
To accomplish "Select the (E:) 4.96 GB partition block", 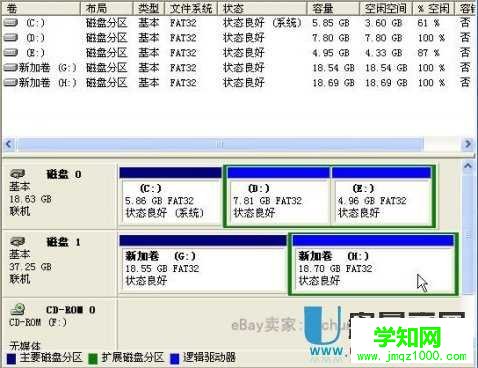I will tap(381, 196).
